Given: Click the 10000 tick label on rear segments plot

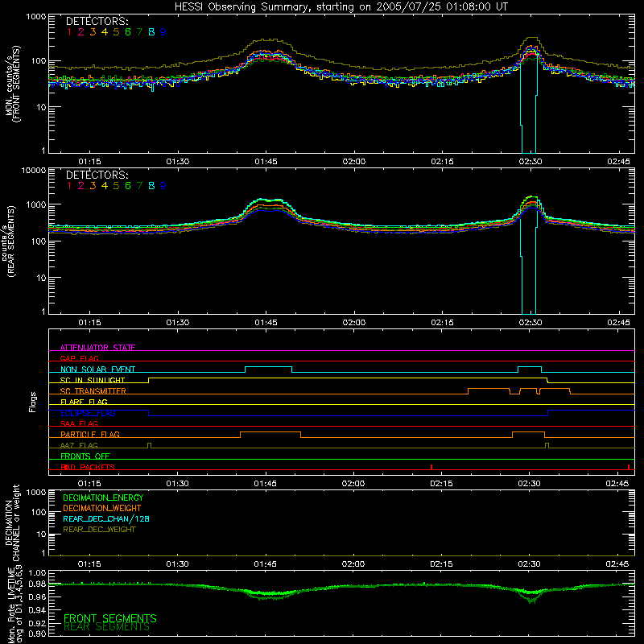Looking at the screenshot, I should (34, 171).
